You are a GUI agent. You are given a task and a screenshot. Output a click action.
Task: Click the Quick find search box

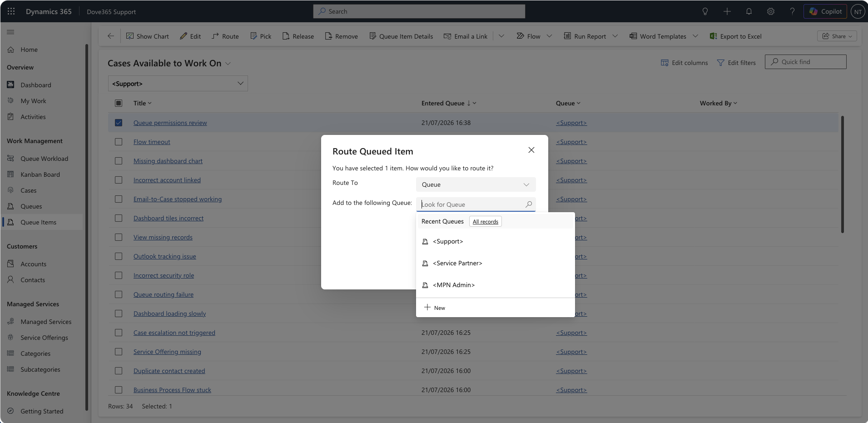(805, 62)
